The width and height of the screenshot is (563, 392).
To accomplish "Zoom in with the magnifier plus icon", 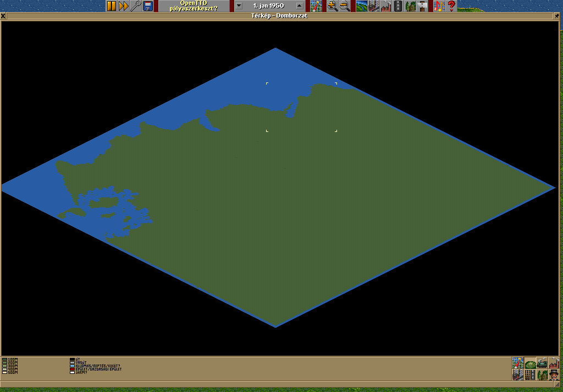I will pyautogui.click(x=332, y=5).
